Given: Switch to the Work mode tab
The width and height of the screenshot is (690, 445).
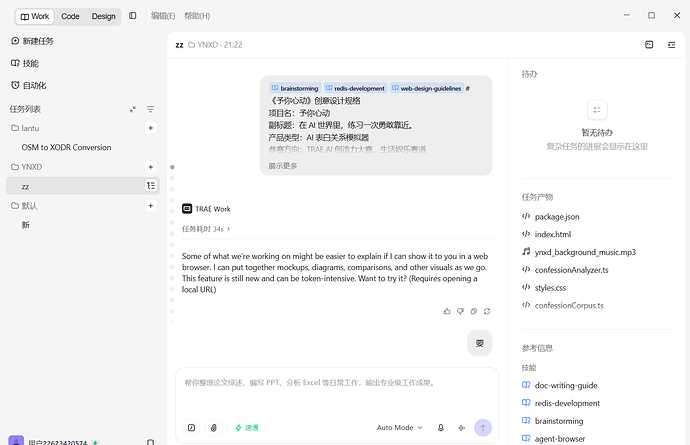Looking at the screenshot, I should coord(35,16).
